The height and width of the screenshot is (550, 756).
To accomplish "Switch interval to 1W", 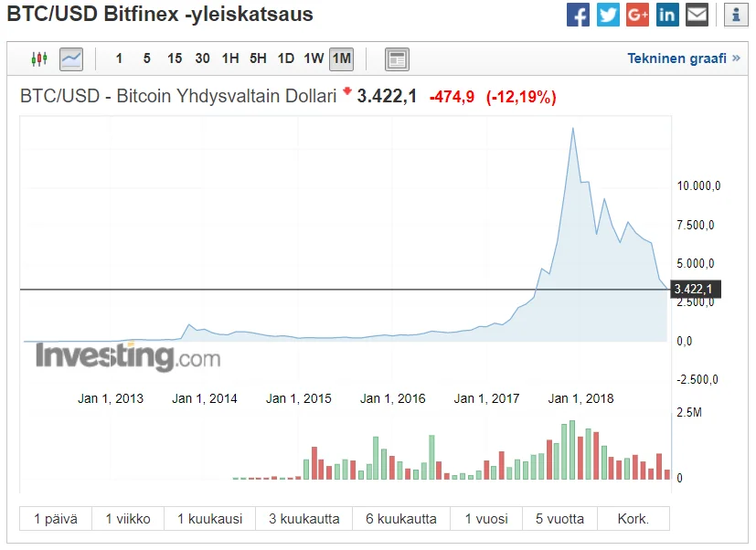I will point(314,59).
